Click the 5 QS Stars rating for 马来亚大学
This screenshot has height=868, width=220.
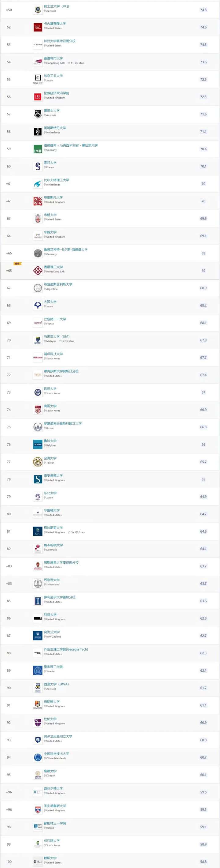tap(67, 341)
